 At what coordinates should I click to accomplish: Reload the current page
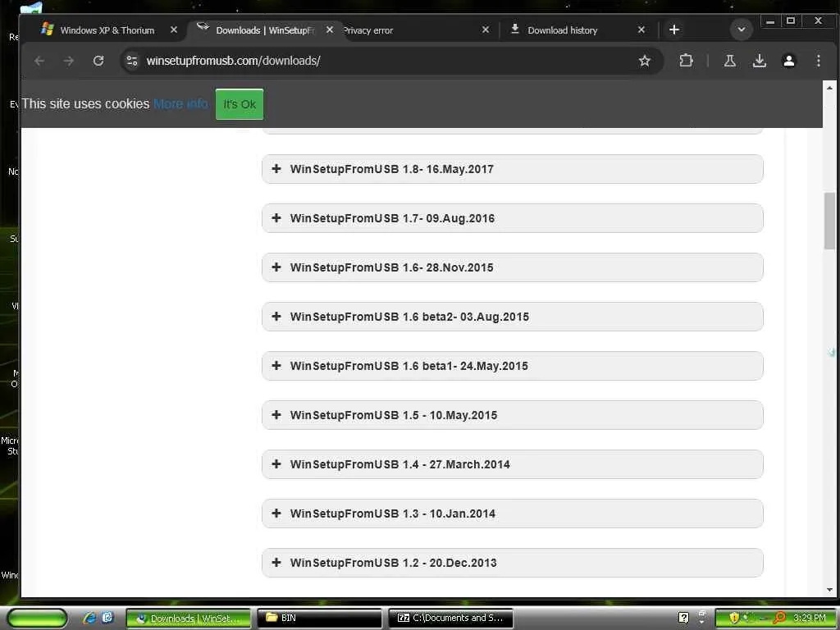[x=98, y=61]
